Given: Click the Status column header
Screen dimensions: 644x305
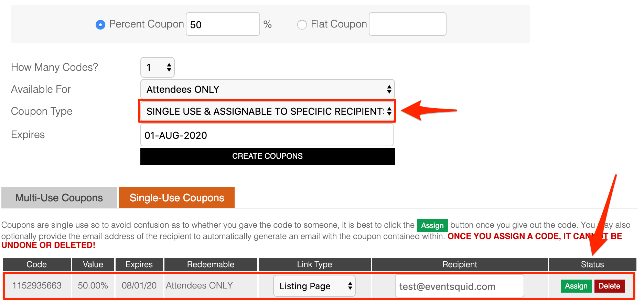Looking at the screenshot, I should click(592, 264).
